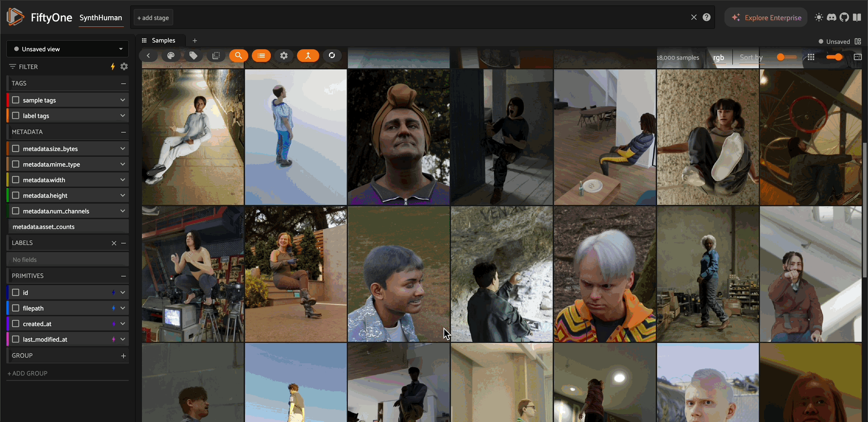Open display options gear in toolbar
The width and height of the screenshot is (868, 422).
click(x=284, y=56)
